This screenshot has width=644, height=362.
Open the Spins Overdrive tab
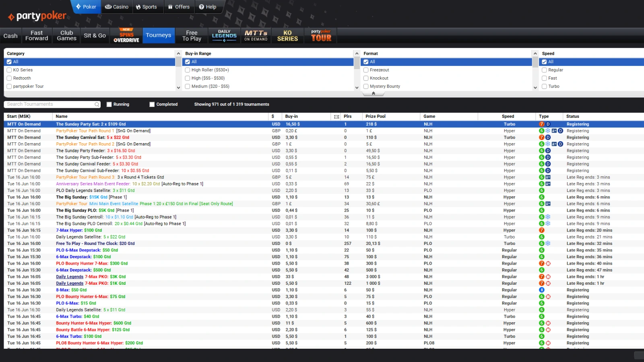(126, 36)
